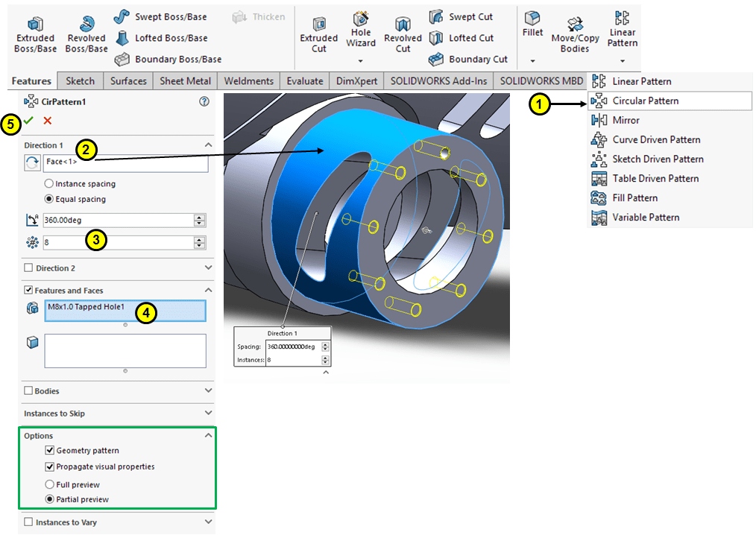Expand the Bodies section chevron
The width and height of the screenshot is (756, 535).
click(x=208, y=390)
